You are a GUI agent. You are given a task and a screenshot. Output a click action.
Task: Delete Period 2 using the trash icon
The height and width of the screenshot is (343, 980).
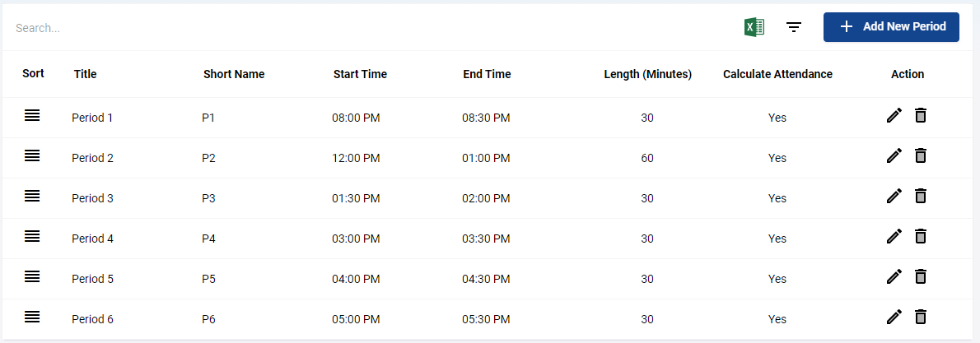tap(920, 155)
